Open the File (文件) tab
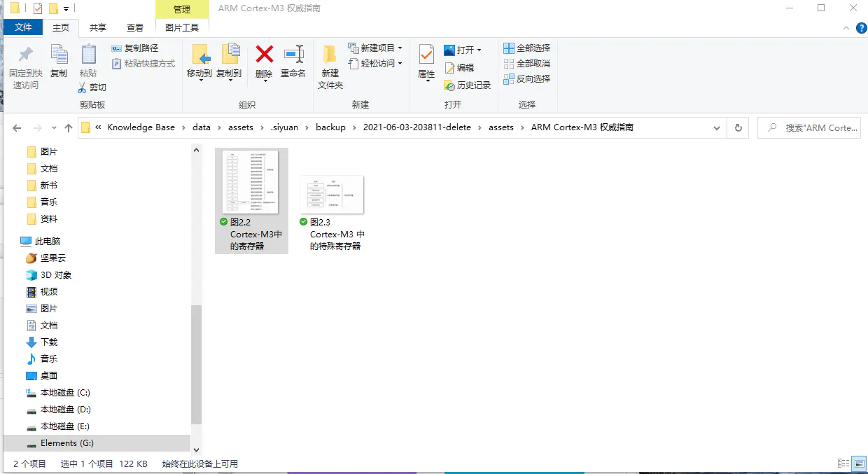Viewport: 868px width, 474px height. coord(23,27)
